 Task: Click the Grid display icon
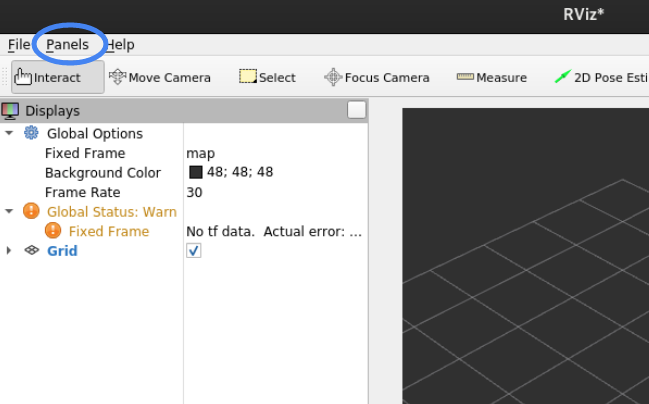(x=32, y=250)
